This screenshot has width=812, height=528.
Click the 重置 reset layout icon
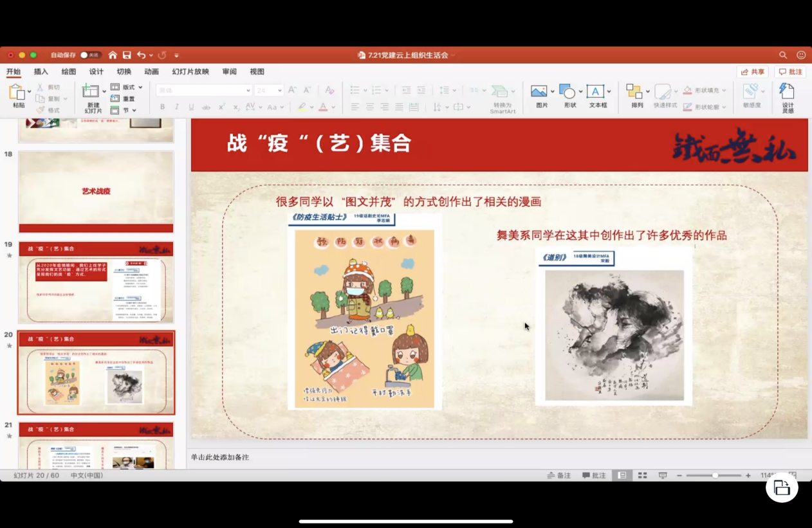[x=115, y=98]
